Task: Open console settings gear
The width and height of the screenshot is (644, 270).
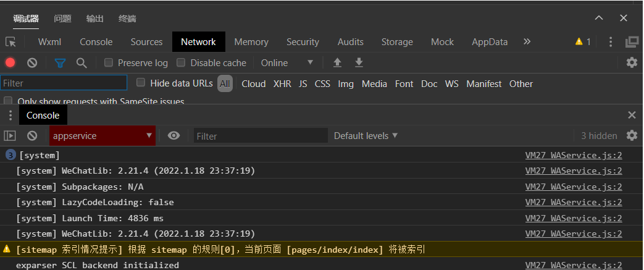Action: pos(632,135)
